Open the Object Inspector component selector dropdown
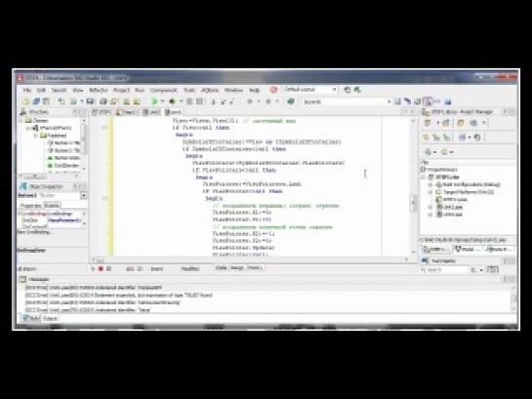The width and height of the screenshot is (532, 399). click(83, 196)
